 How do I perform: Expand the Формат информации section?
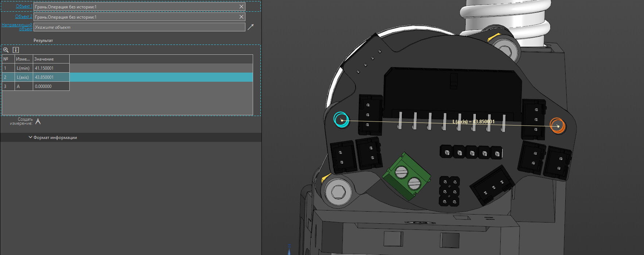(53, 138)
